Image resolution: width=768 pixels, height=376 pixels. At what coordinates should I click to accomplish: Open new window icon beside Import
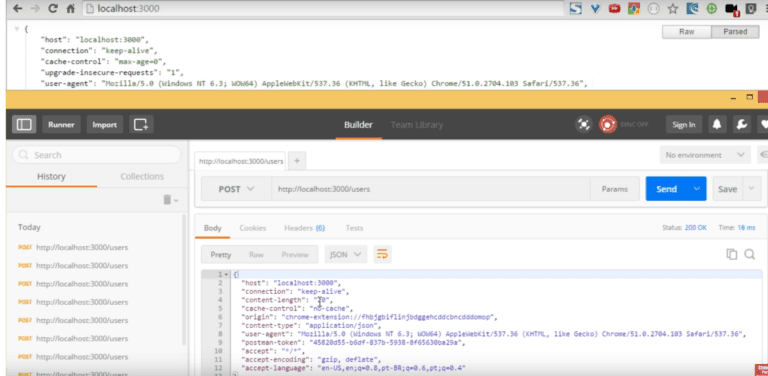click(x=141, y=124)
